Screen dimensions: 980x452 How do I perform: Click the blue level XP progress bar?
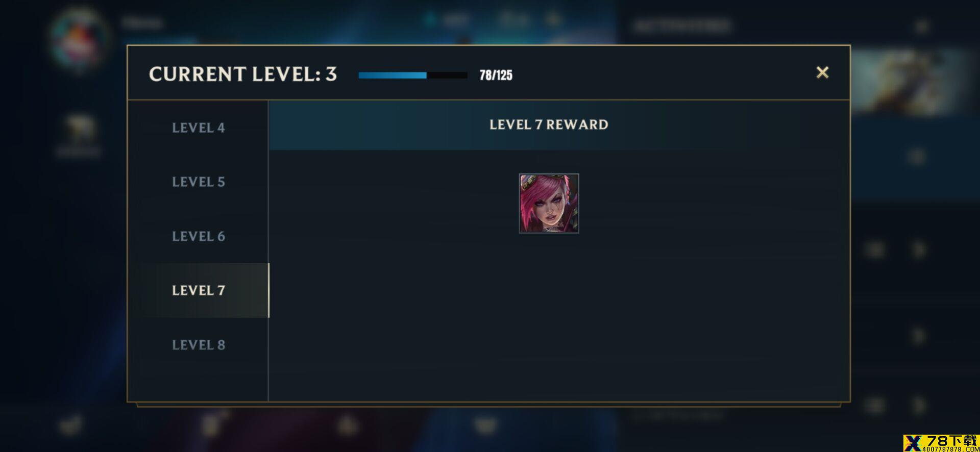point(412,75)
